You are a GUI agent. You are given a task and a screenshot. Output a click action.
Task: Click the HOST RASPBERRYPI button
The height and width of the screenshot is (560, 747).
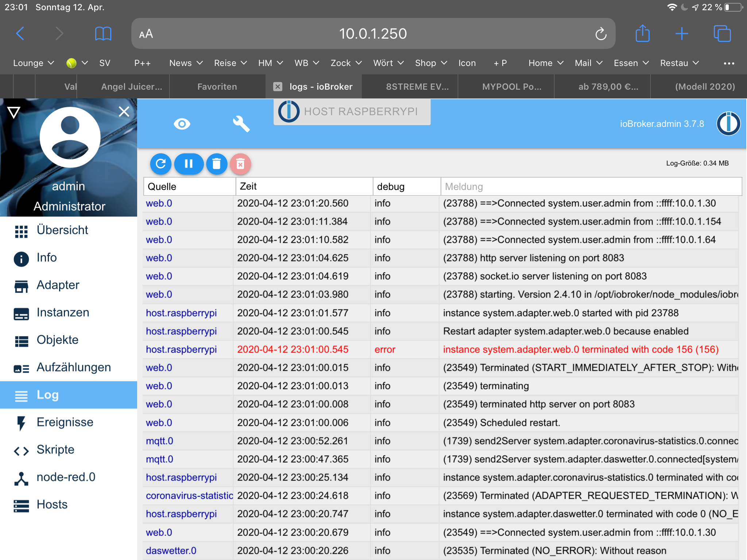[x=352, y=112]
